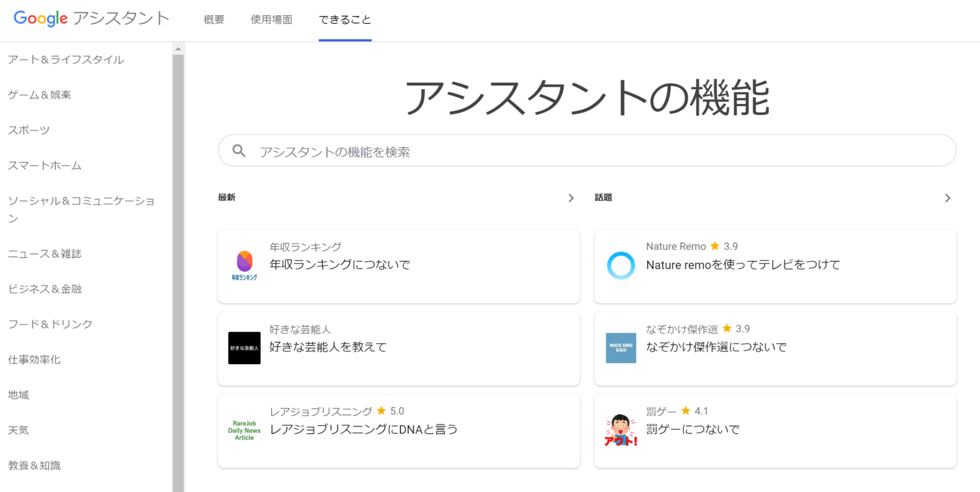The height and width of the screenshot is (492, 980).
Task: Go to the ビジネス＆金融 category
Action: click(45, 289)
